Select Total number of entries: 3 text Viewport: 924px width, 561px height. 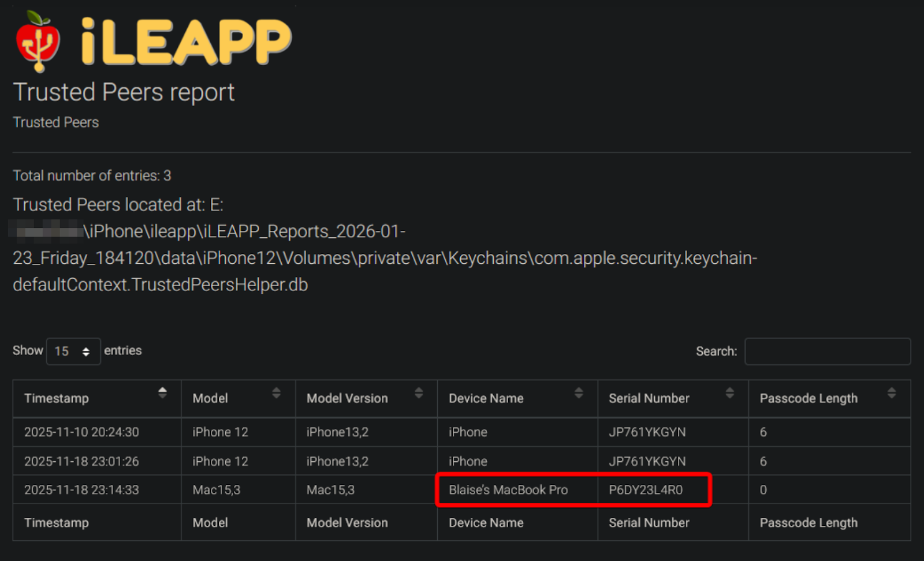point(92,175)
